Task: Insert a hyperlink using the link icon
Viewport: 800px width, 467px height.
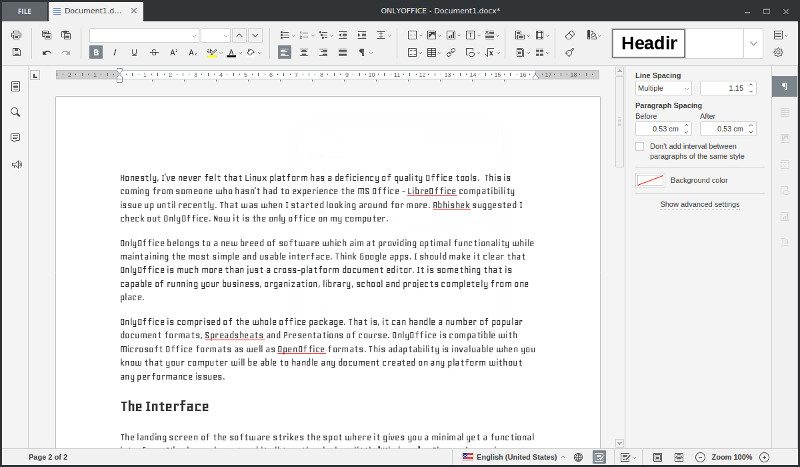Action: [x=451, y=52]
